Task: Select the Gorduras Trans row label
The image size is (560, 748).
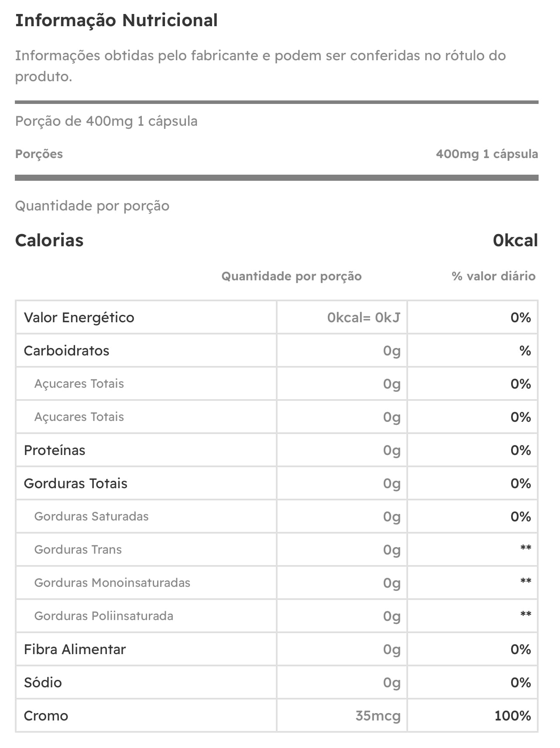Action: point(78,550)
